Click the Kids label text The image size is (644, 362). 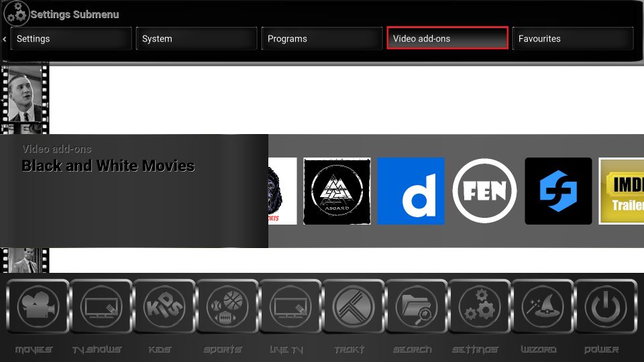[160, 349]
